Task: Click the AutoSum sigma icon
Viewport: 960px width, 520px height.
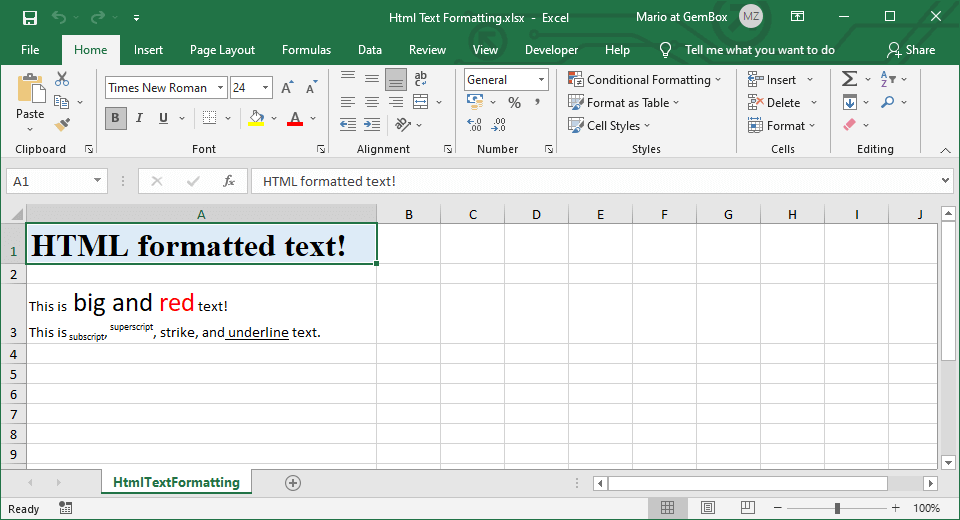Action: click(x=849, y=79)
